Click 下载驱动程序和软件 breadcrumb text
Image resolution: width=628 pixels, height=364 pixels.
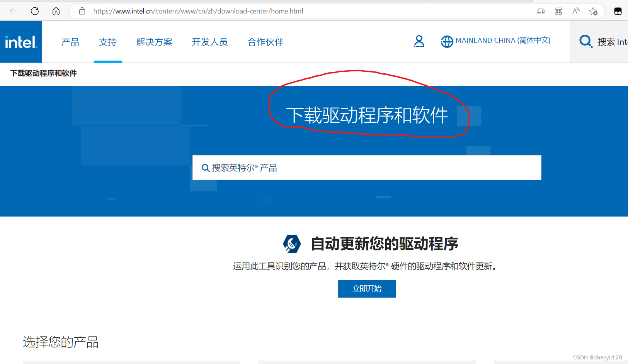pos(44,73)
